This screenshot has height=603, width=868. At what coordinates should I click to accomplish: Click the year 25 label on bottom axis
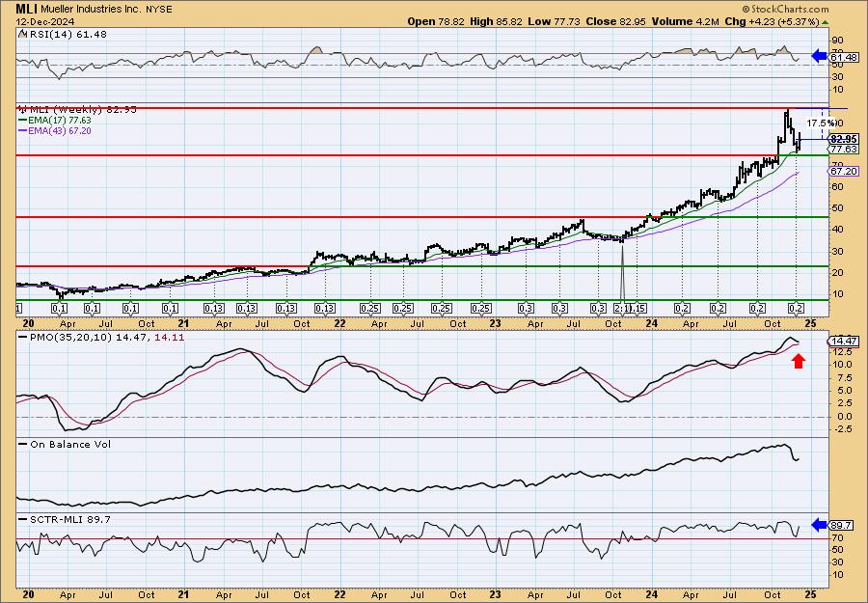pos(810,594)
